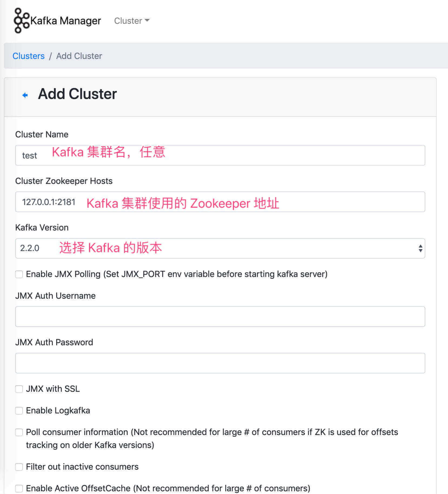This screenshot has width=448, height=494.
Task: Enable Filter out inactive consumers
Action: click(x=19, y=467)
